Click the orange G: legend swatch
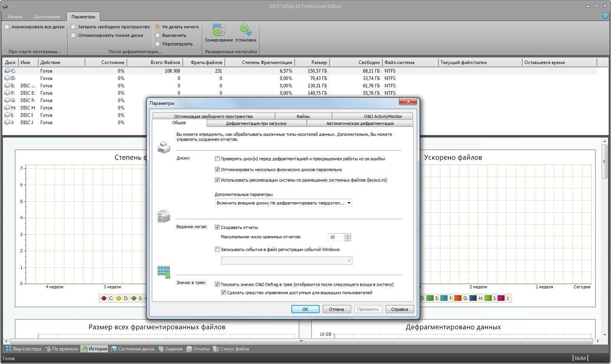611x364 pixels. tap(458, 298)
